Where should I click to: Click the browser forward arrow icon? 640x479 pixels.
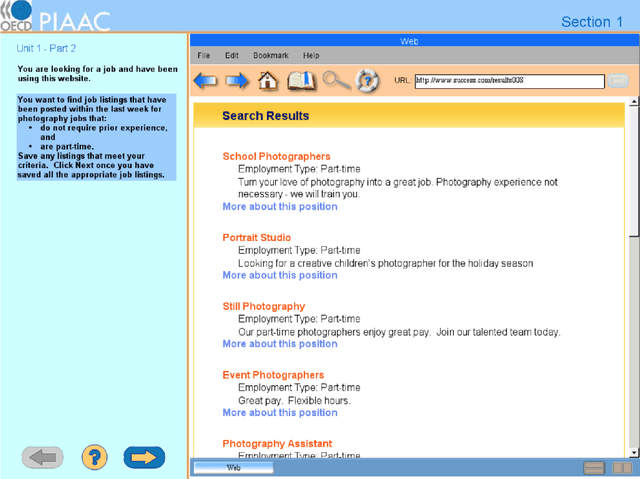(x=237, y=80)
